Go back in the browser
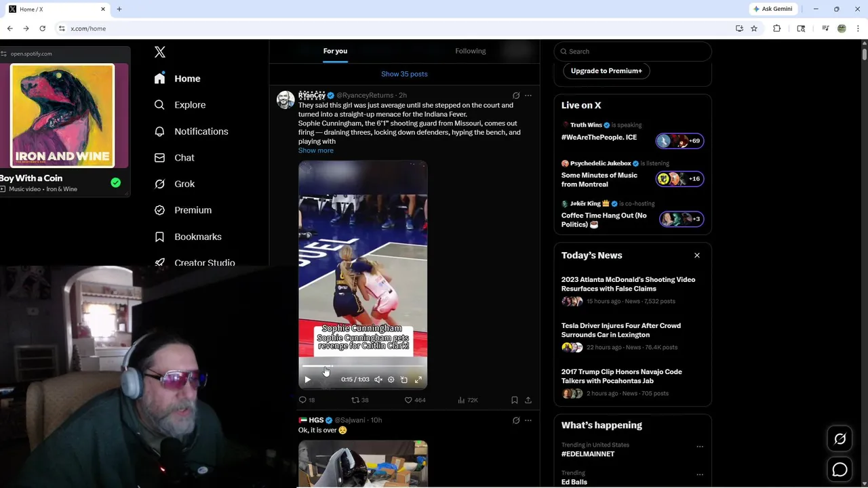Screen dimensions: 868x488 coord(9,28)
